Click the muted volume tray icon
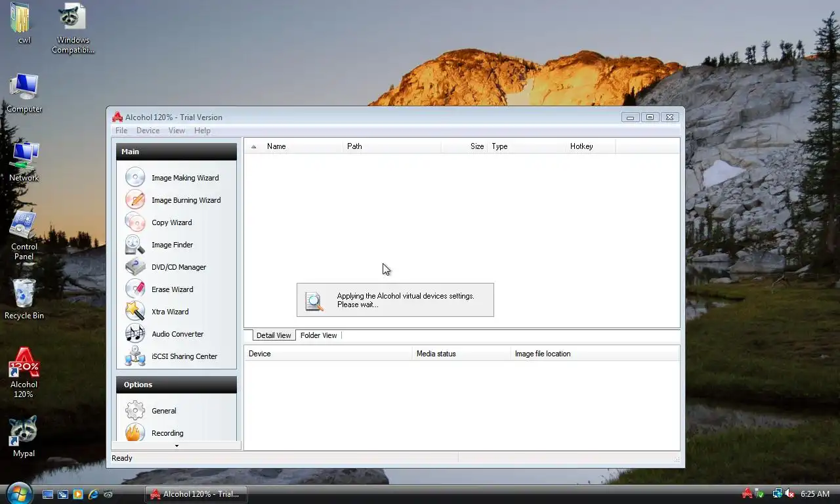This screenshot has width=840, height=504. [x=789, y=493]
